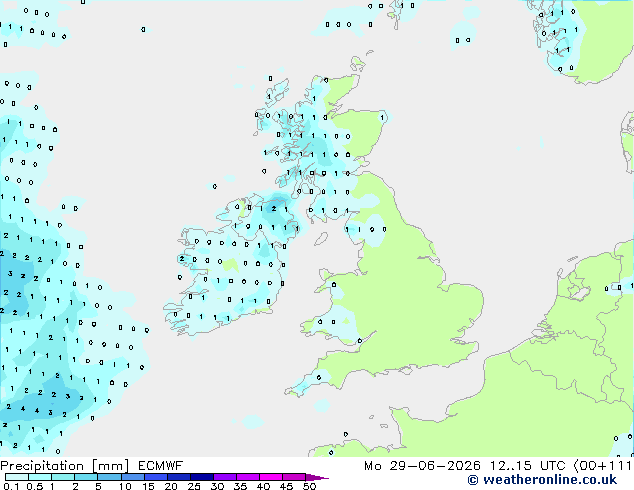Click legend scale label '45'

pos(286,486)
